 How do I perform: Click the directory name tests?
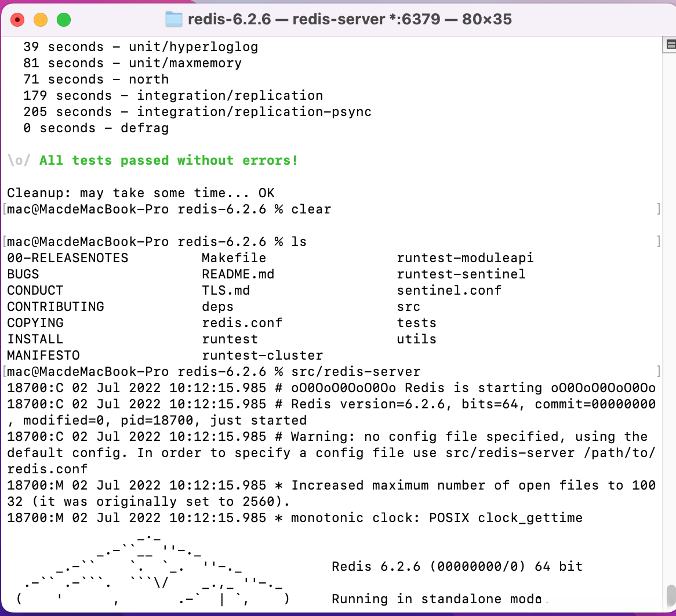pyautogui.click(x=416, y=323)
